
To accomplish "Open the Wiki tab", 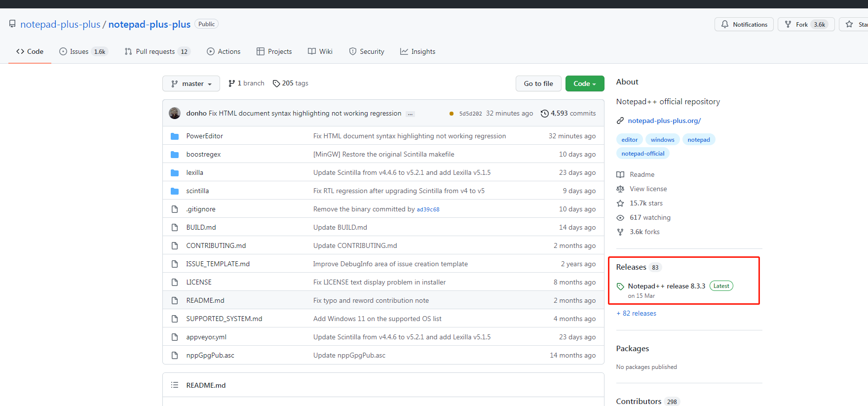I will pos(320,51).
